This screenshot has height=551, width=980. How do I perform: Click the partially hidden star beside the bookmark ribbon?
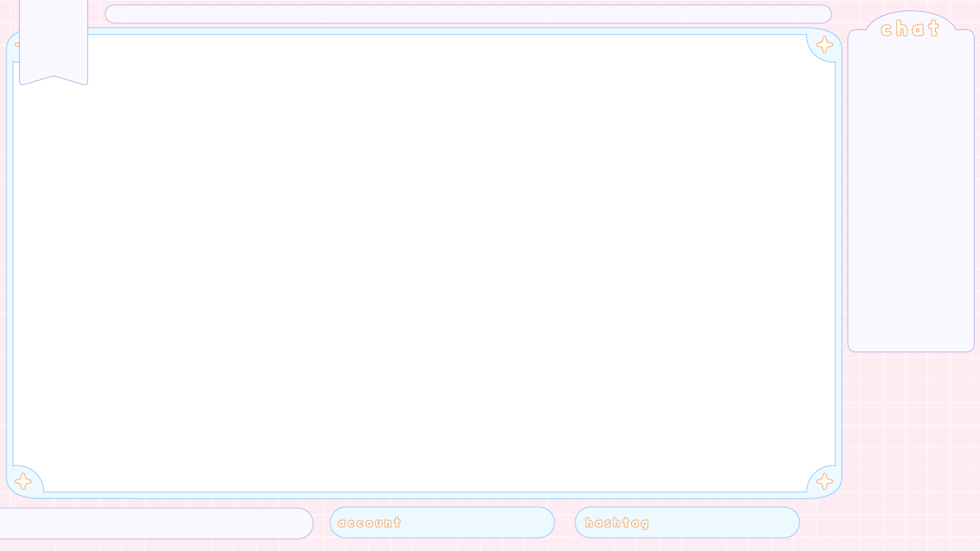click(x=17, y=45)
